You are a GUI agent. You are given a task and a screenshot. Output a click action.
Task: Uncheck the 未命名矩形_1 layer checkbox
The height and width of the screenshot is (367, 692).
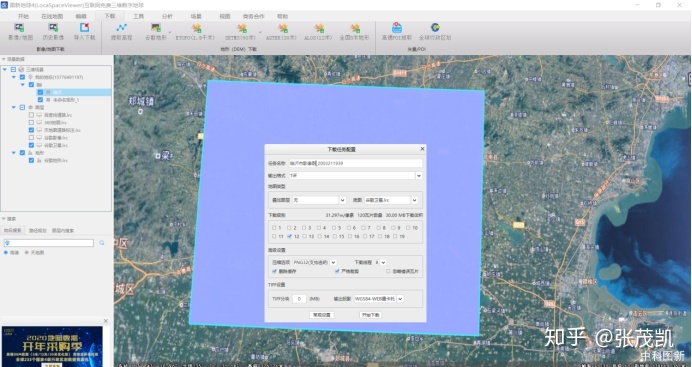click(40, 100)
